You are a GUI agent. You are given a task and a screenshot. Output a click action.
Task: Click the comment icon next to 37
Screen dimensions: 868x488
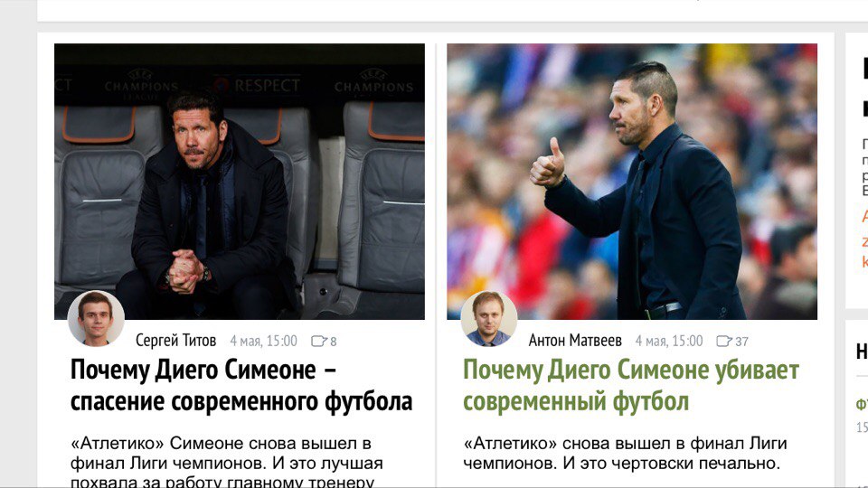coord(724,341)
